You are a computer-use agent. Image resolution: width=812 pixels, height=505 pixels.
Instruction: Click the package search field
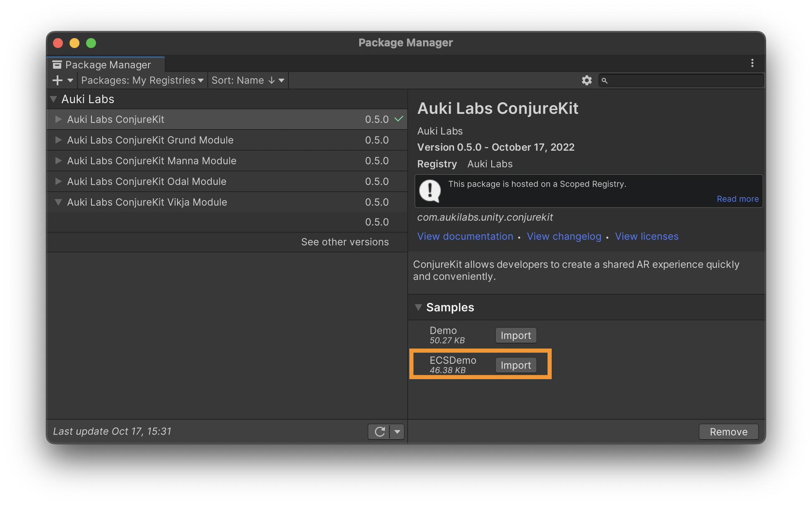(x=681, y=80)
